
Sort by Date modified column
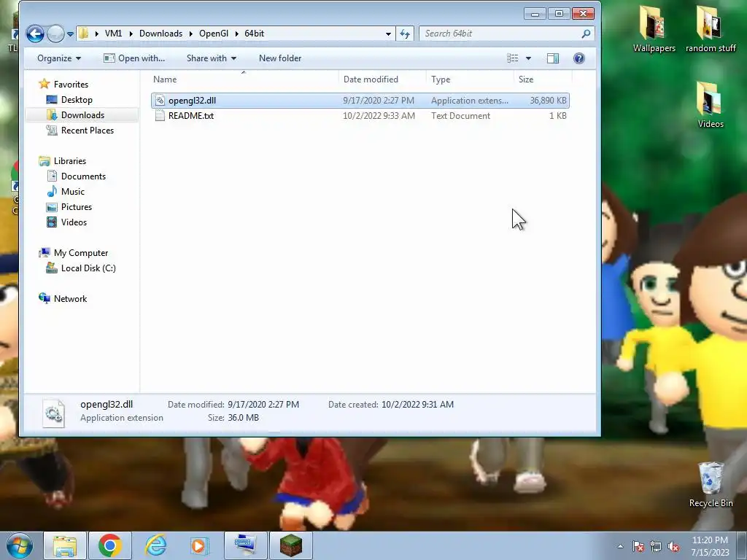382,79
